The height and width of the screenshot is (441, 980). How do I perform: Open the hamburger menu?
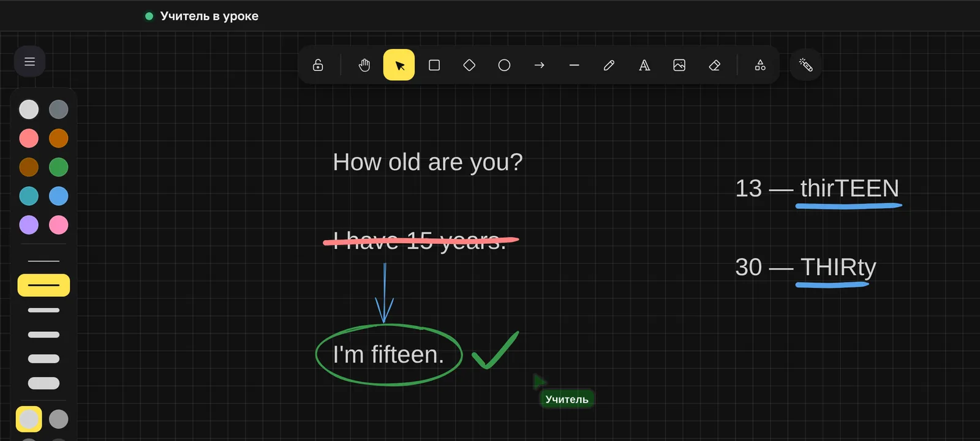click(x=29, y=61)
